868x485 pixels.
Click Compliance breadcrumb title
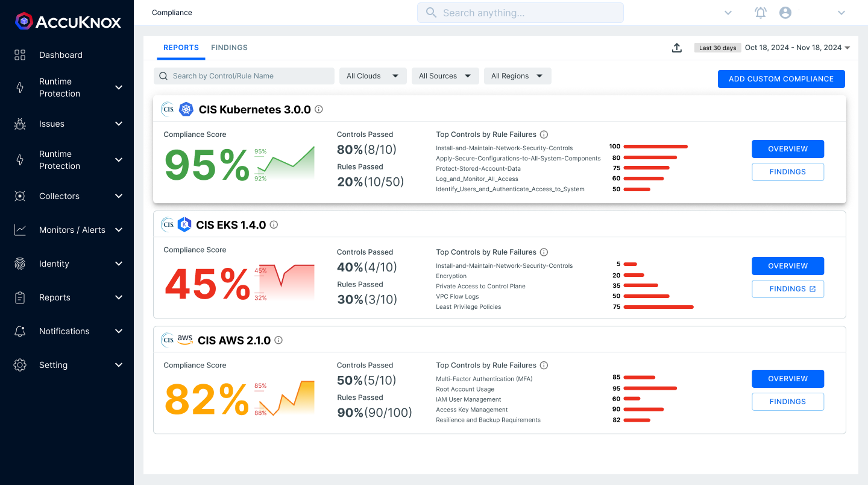172,13
